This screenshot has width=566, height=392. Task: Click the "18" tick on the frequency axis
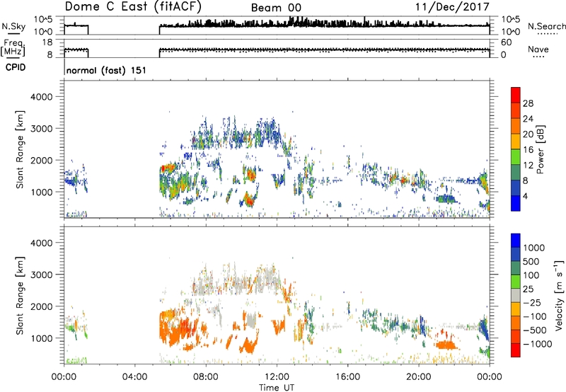tap(47, 42)
